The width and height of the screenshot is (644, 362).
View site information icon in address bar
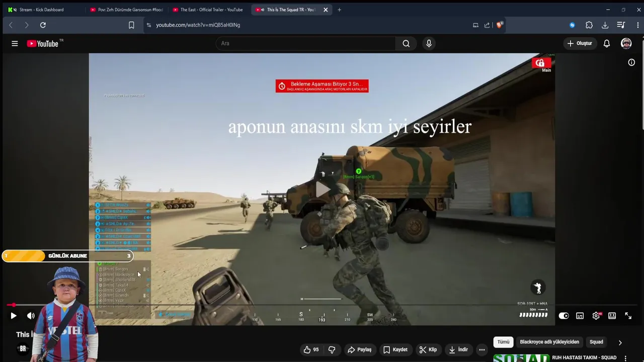pos(148,25)
